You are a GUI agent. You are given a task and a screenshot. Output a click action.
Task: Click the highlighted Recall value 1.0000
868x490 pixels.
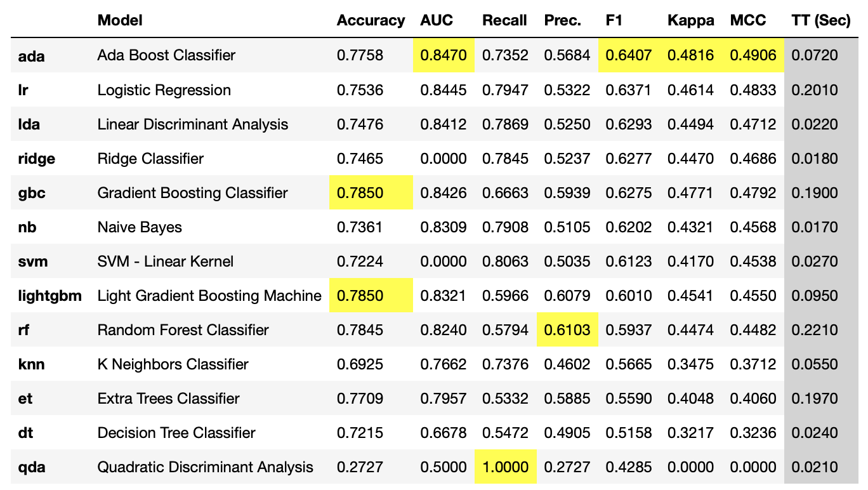tap(505, 467)
